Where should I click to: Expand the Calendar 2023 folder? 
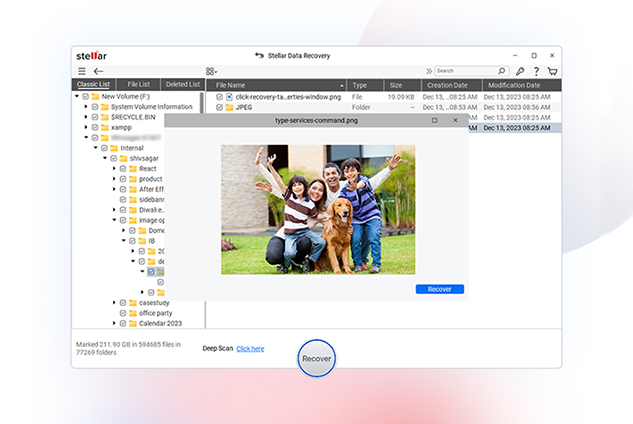[114, 323]
